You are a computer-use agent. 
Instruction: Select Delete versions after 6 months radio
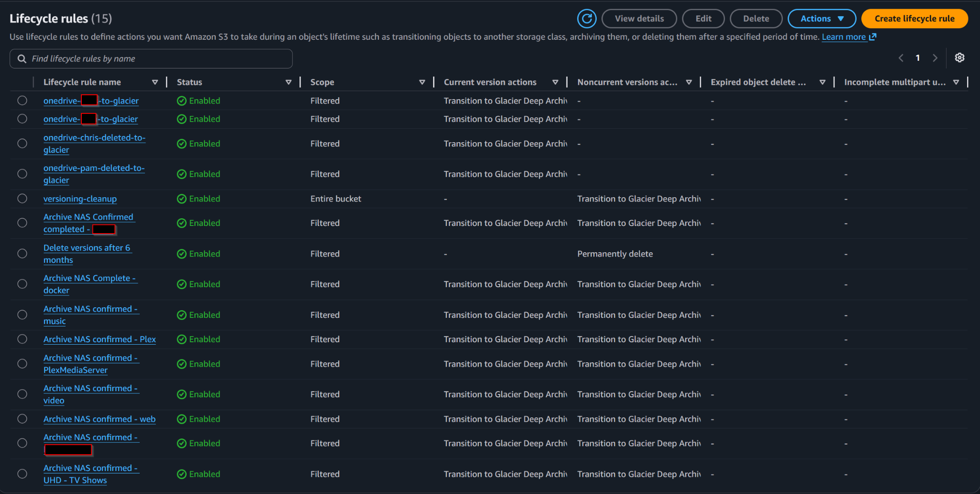pos(22,254)
